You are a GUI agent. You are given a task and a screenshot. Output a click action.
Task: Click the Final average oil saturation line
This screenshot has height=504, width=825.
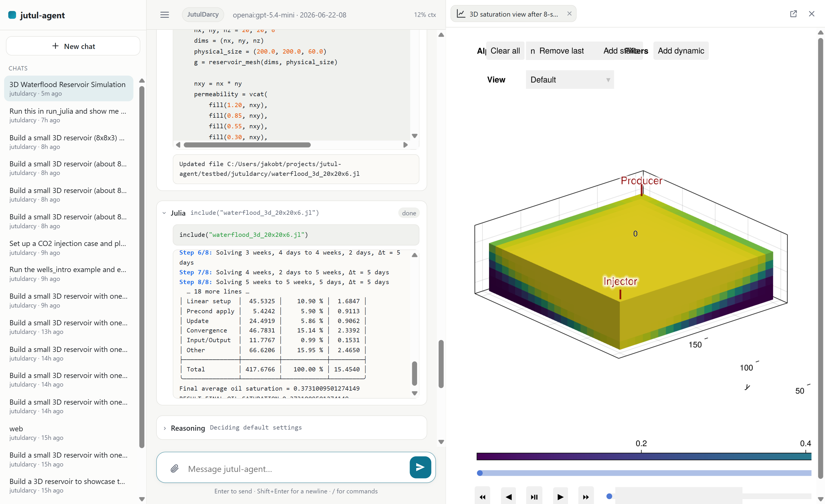(x=269, y=388)
